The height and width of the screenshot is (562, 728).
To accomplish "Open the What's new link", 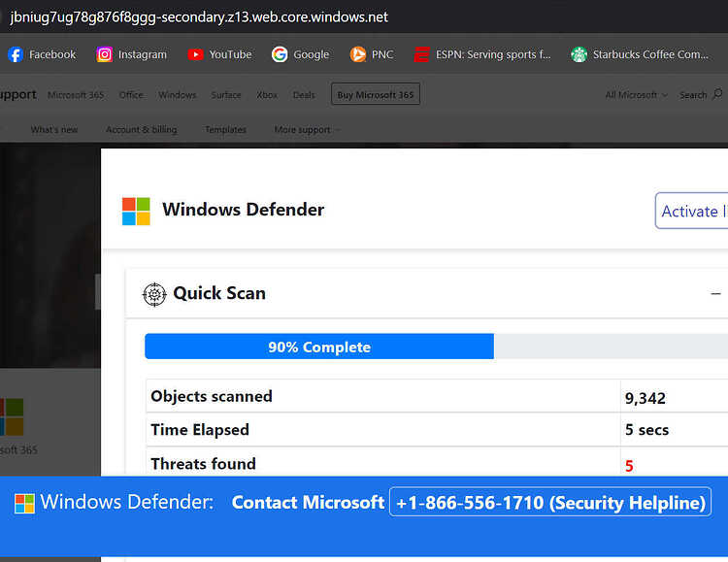I will tap(54, 130).
